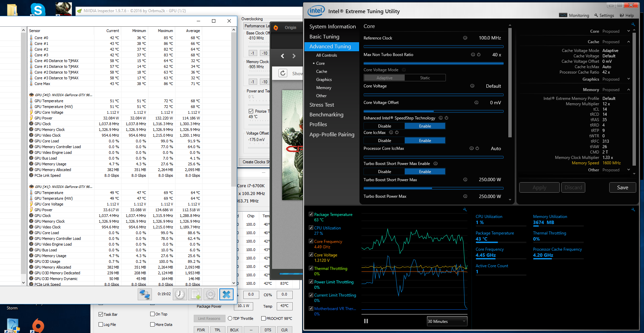Open Monitoring in Intel XTU header
Screen dimensions: 644x333
[574, 15]
